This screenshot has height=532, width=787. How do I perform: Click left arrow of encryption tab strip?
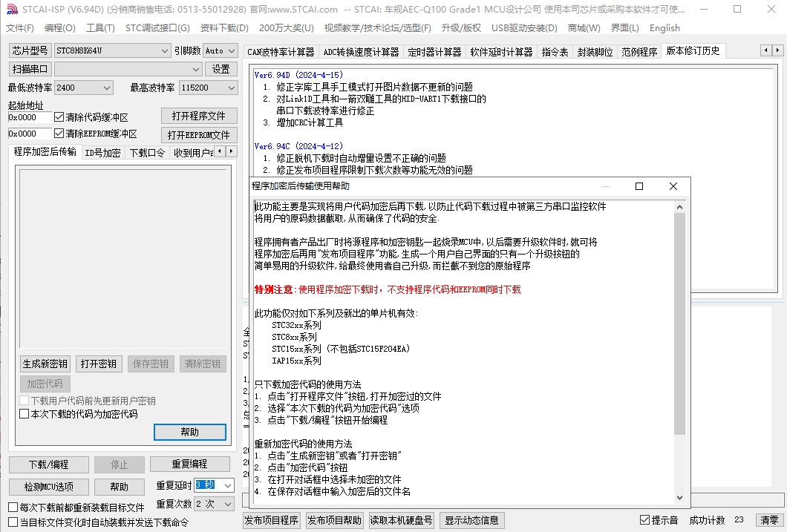click(220, 151)
